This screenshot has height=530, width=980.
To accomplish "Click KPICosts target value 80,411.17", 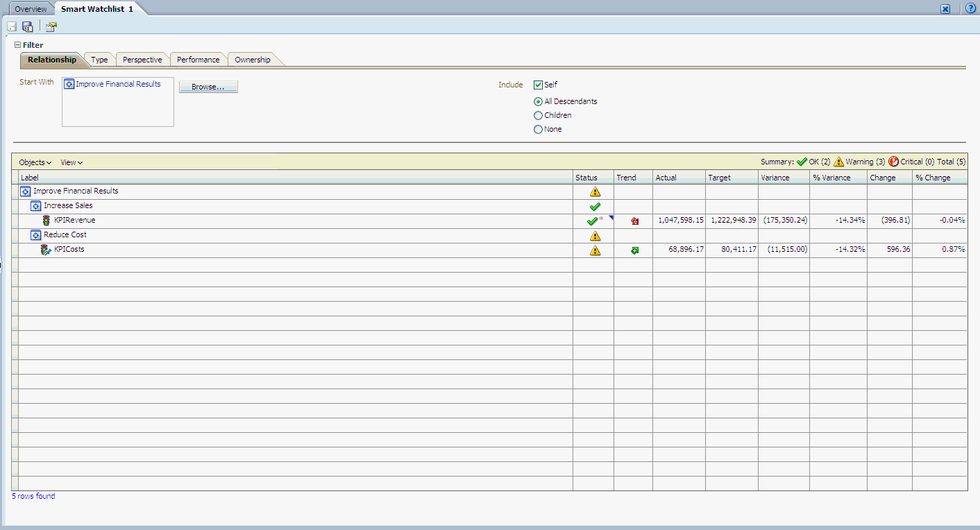I will click(738, 250).
